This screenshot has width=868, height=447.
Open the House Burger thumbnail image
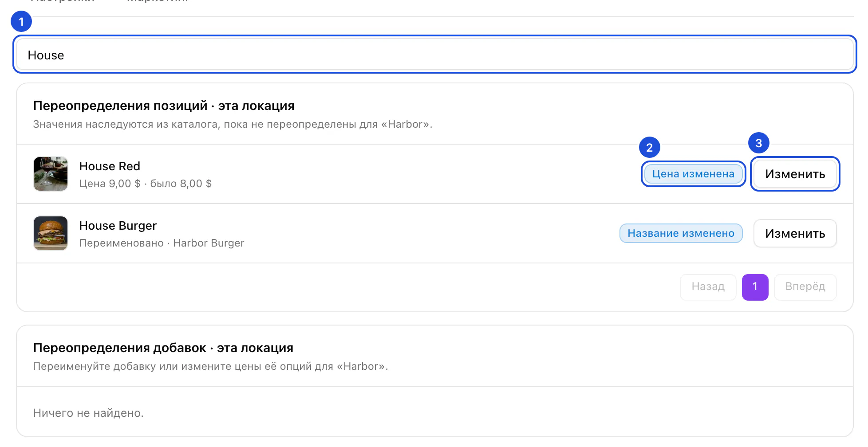coord(51,233)
